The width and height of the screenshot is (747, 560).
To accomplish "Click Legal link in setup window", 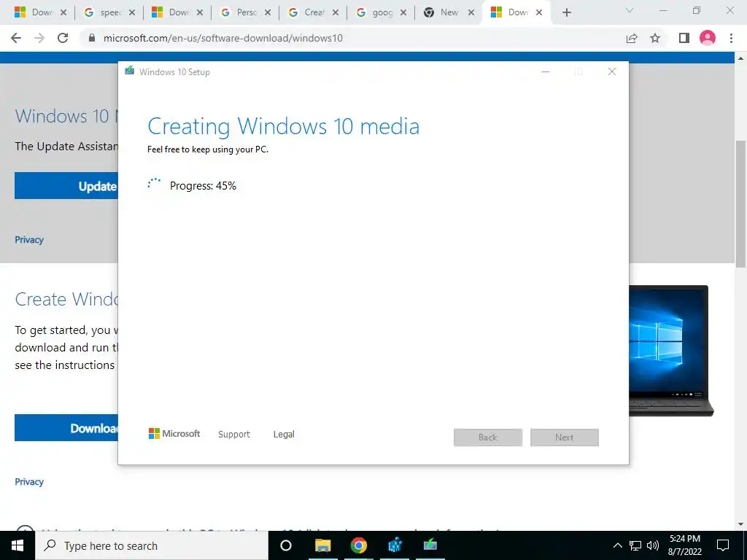I will click(284, 435).
